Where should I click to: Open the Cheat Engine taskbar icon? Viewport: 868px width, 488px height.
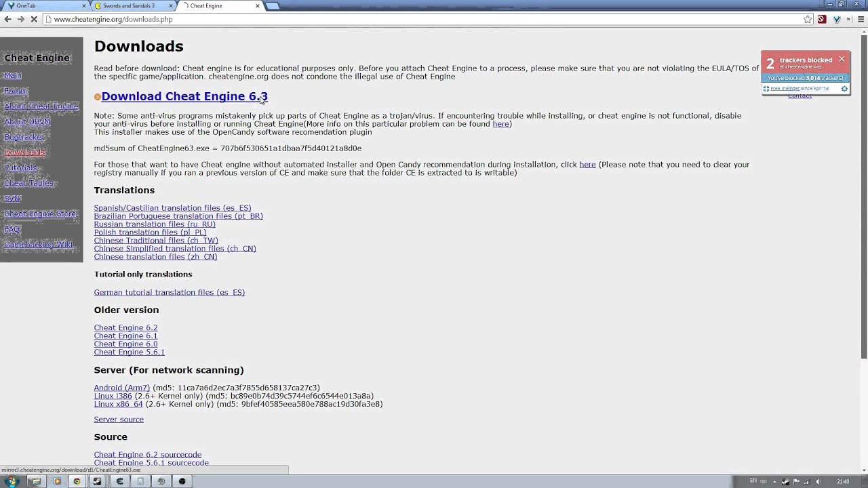(x=120, y=481)
